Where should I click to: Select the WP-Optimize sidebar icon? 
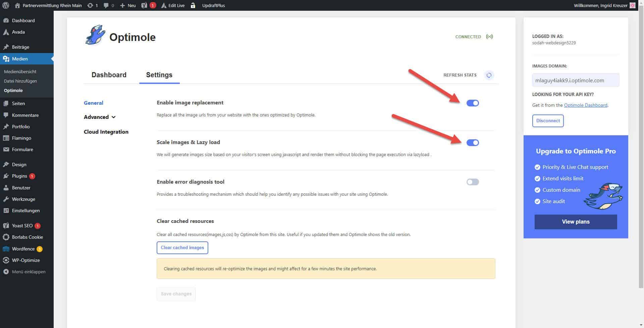coord(25,260)
